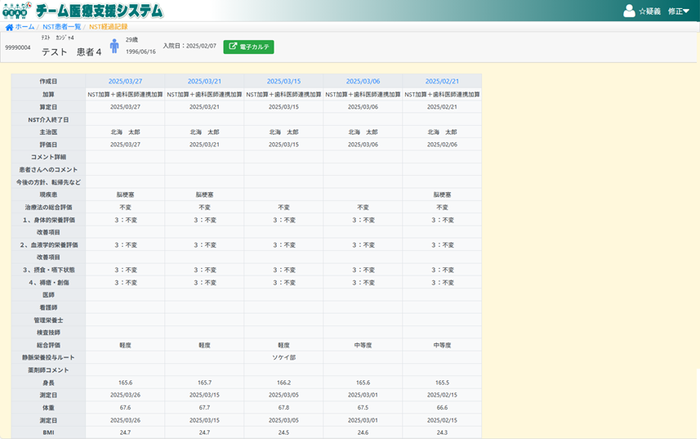Open the record dated 2025/03/21
700x439 pixels.
pyautogui.click(x=204, y=81)
